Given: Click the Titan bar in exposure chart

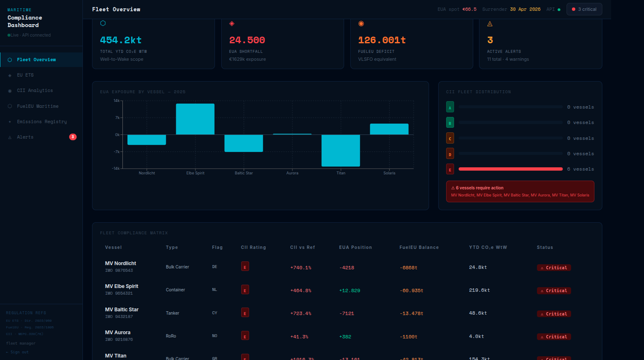Looking at the screenshot, I should point(341,150).
